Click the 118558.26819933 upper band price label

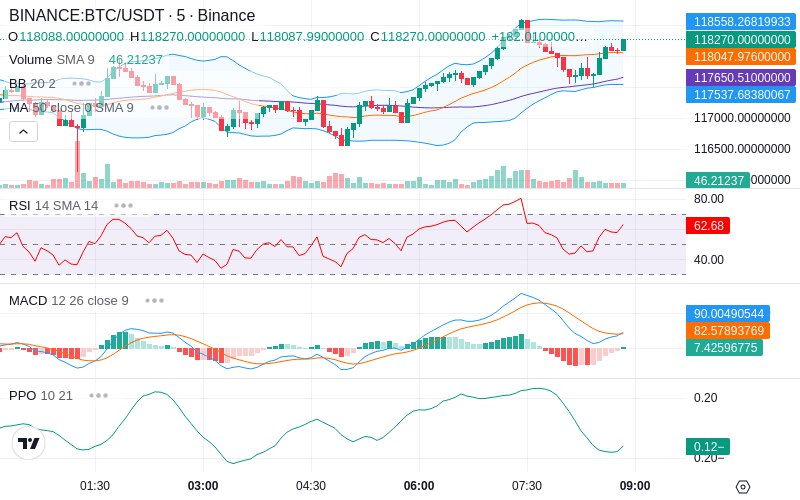click(741, 22)
